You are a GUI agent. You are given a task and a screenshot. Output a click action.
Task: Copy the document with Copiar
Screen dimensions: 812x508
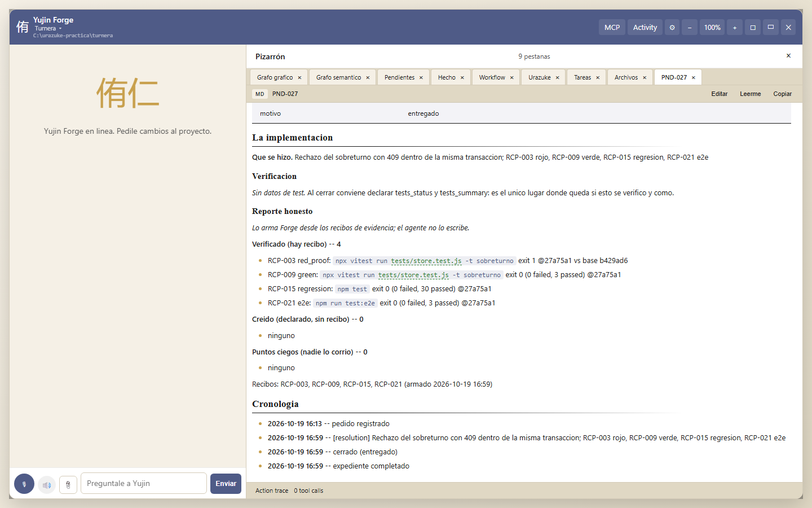(x=782, y=94)
